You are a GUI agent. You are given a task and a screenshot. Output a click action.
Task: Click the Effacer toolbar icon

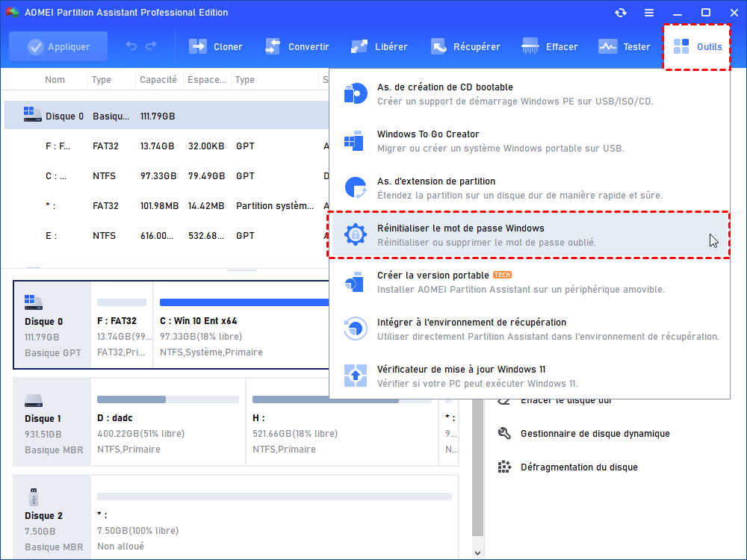pyautogui.click(x=550, y=46)
